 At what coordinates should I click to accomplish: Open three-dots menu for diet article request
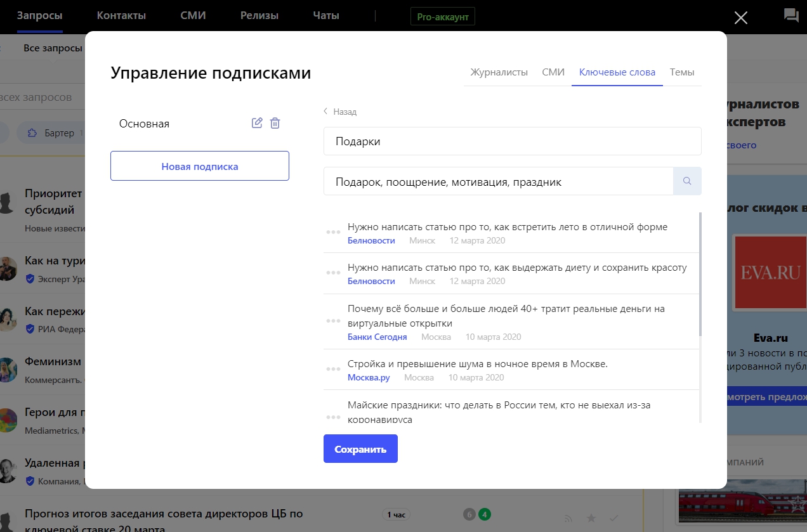[333, 273]
